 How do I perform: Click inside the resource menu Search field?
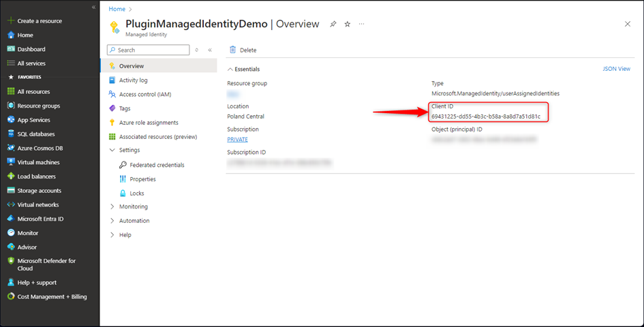[x=149, y=50]
